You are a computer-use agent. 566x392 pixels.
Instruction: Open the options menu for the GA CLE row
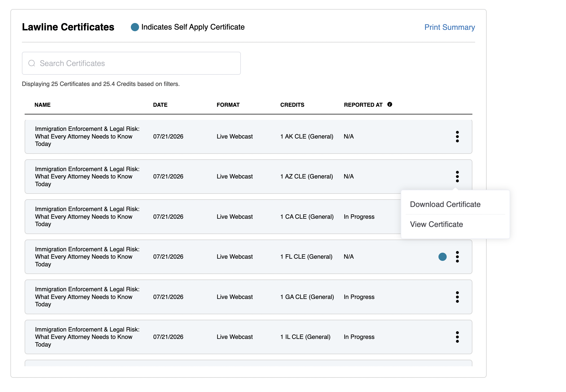tap(457, 297)
